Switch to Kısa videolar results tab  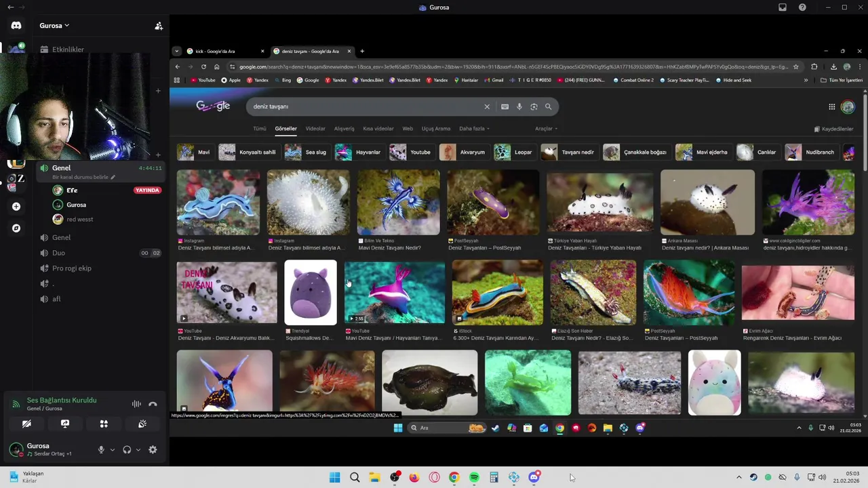click(x=378, y=129)
